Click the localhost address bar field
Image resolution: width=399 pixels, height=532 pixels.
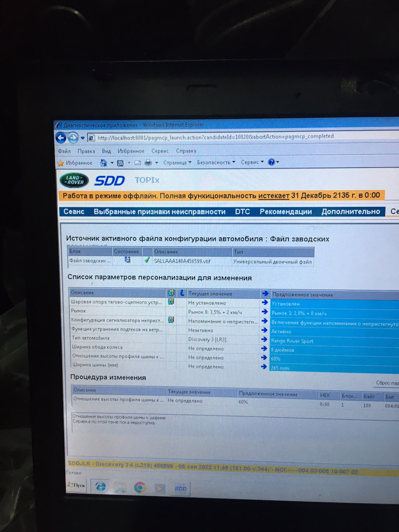coord(243,137)
